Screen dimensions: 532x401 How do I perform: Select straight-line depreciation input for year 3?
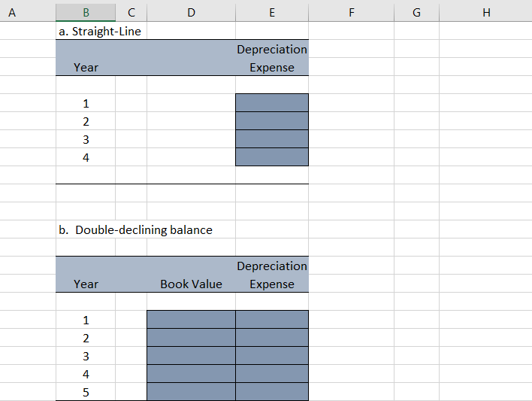click(x=272, y=138)
